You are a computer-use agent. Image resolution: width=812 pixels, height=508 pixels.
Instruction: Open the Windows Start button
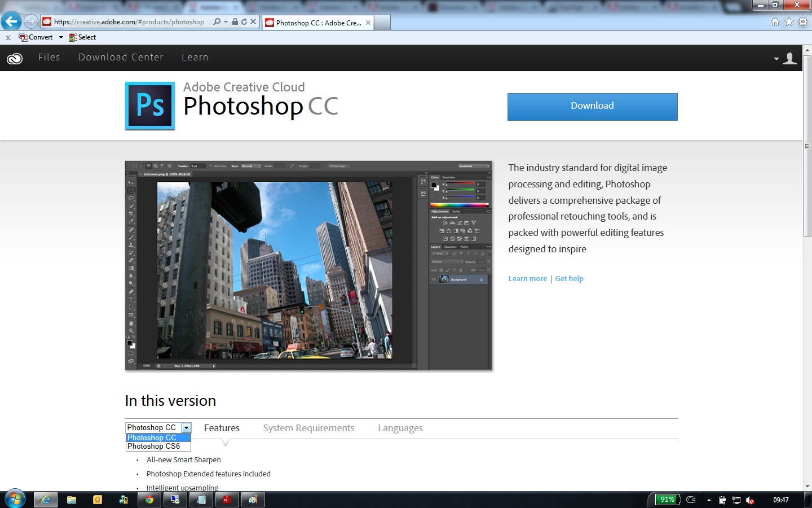15,500
